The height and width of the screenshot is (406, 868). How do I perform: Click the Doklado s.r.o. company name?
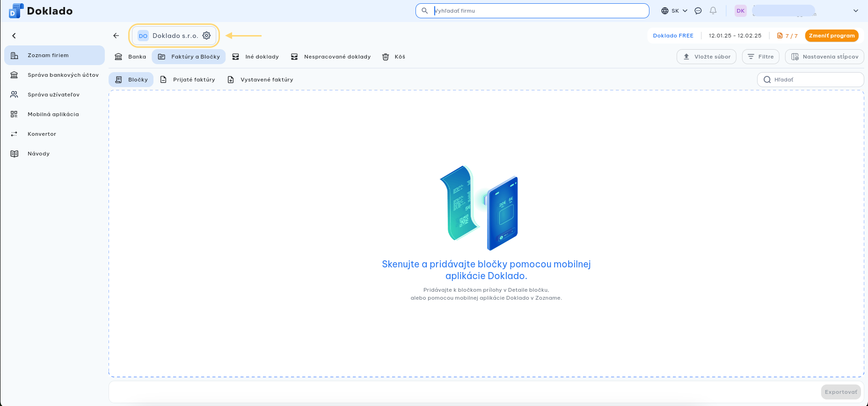click(175, 36)
